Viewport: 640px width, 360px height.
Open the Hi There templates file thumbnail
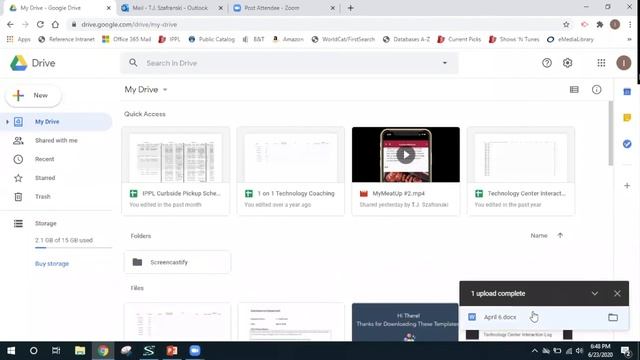pos(405,322)
